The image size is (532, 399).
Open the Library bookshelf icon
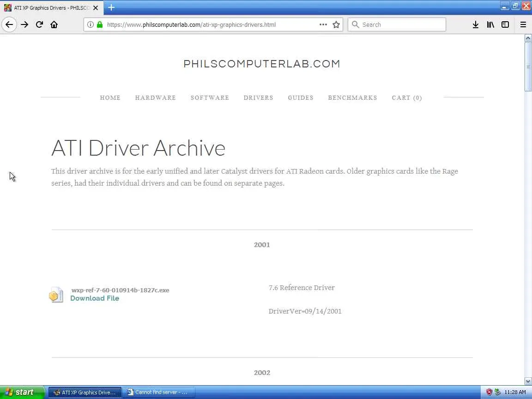[490, 24]
